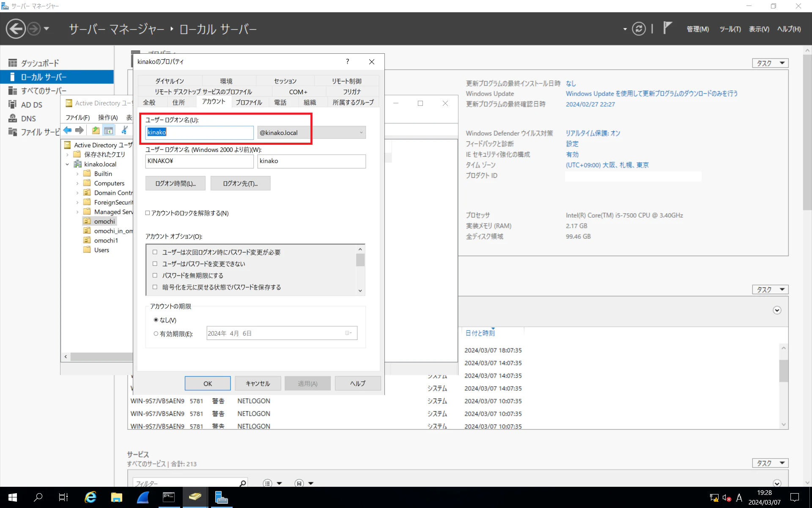This screenshot has width=812, height=508.
Task: Click the Dashboard sidebar icon
Action: coord(13,63)
